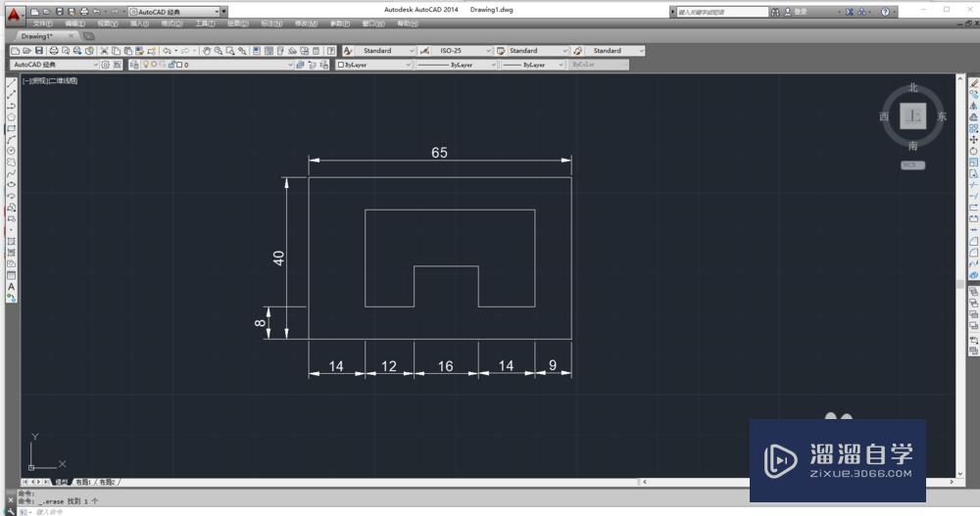The image size is (980, 516).
Task: Open the 编辑(E) menu
Action: [75, 23]
